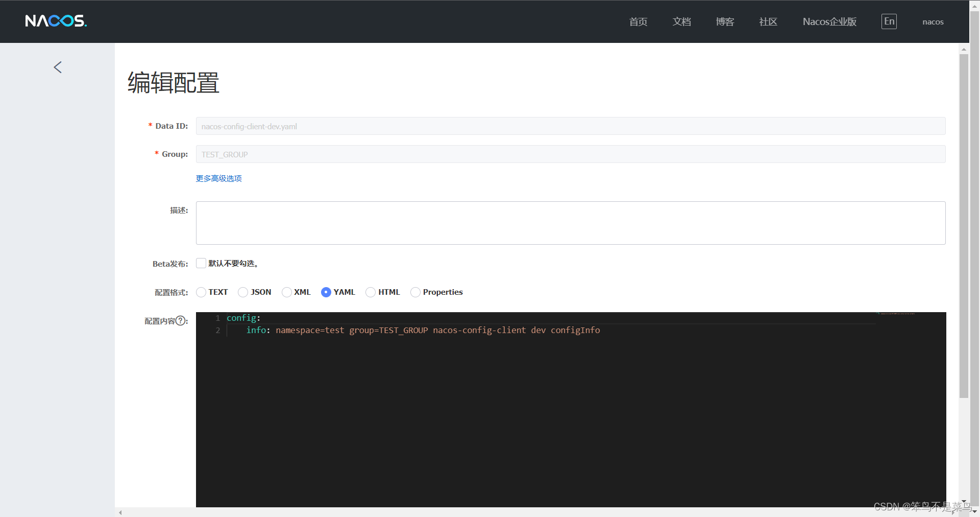Switch language with the En icon
This screenshot has width=980, height=517.
tap(889, 21)
